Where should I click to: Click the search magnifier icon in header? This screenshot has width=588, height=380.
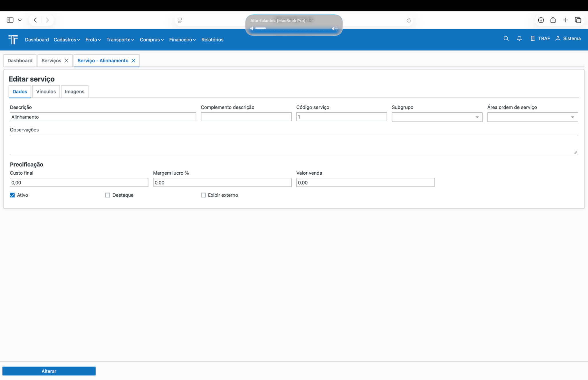click(506, 38)
